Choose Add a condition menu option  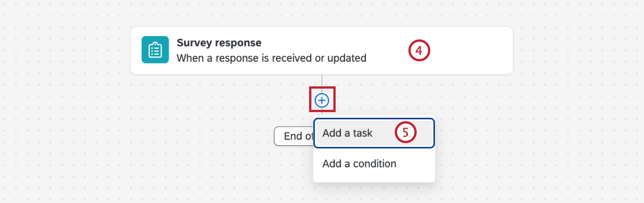pos(359,164)
